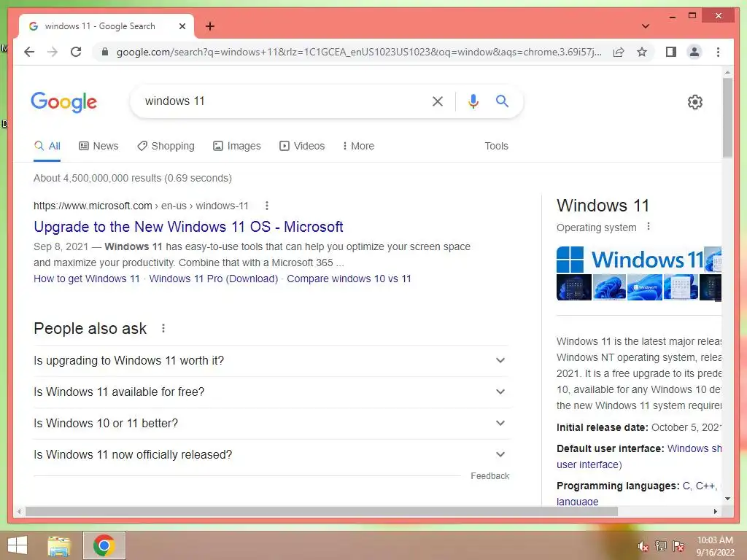The width and height of the screenshot is (747, 560).
Task: Open Chrome three-dot menu
Action: [718, 52]
